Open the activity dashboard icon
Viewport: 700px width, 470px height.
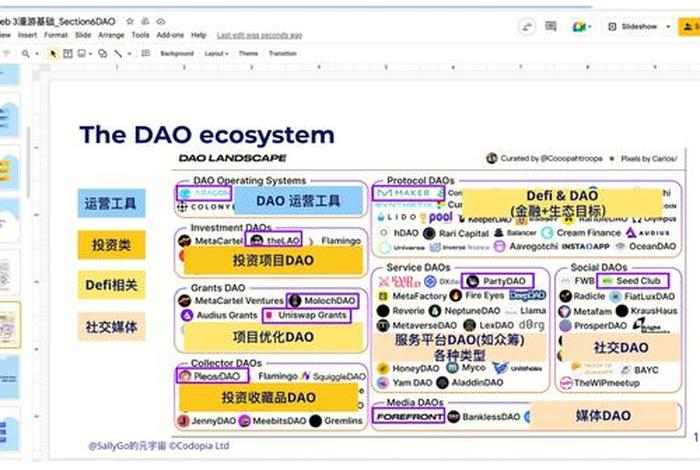tap(527, 27)
